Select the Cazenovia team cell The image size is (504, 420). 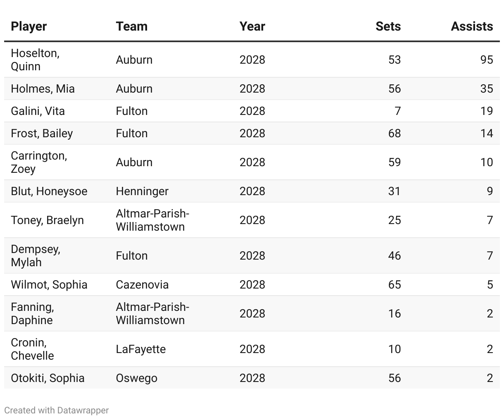(x=142, y=284)
